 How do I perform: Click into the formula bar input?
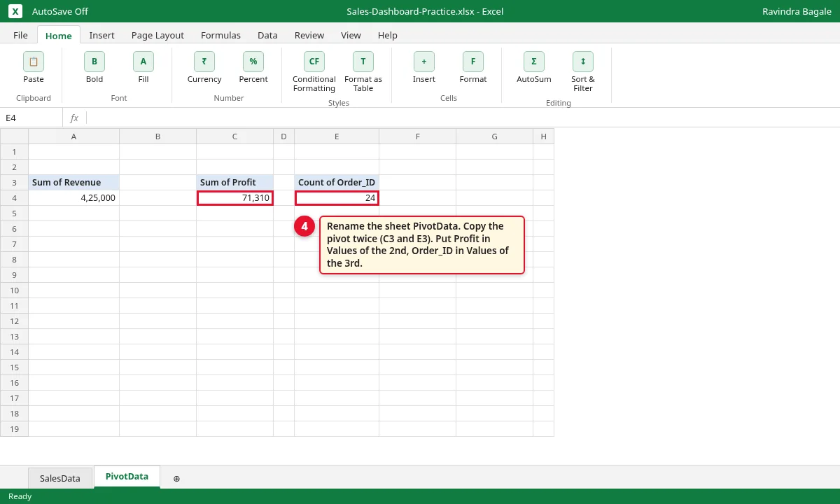tap(462, 118)
